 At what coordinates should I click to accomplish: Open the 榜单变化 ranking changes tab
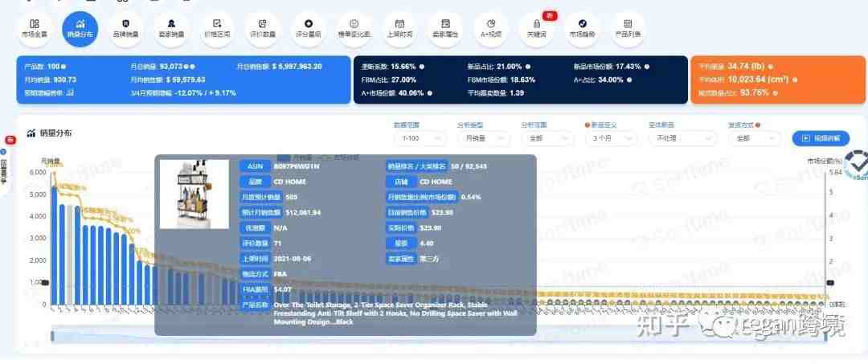pyautogui.click(x=354, y=29)
